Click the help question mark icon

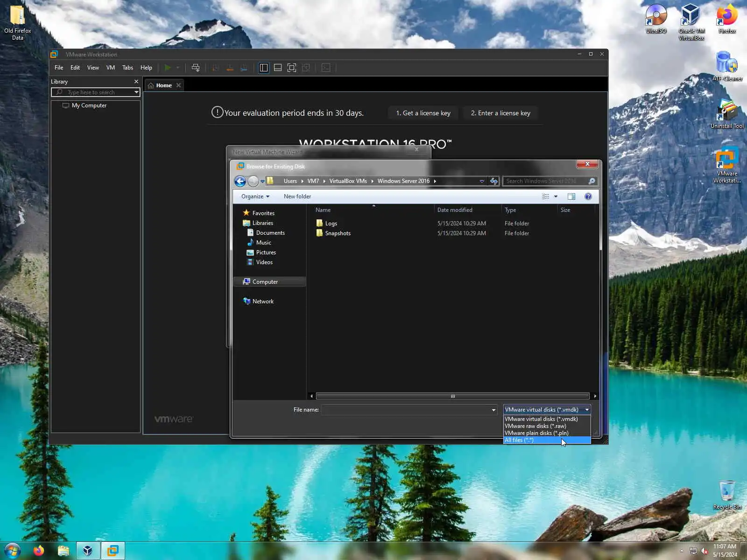(x=588, y=196)
